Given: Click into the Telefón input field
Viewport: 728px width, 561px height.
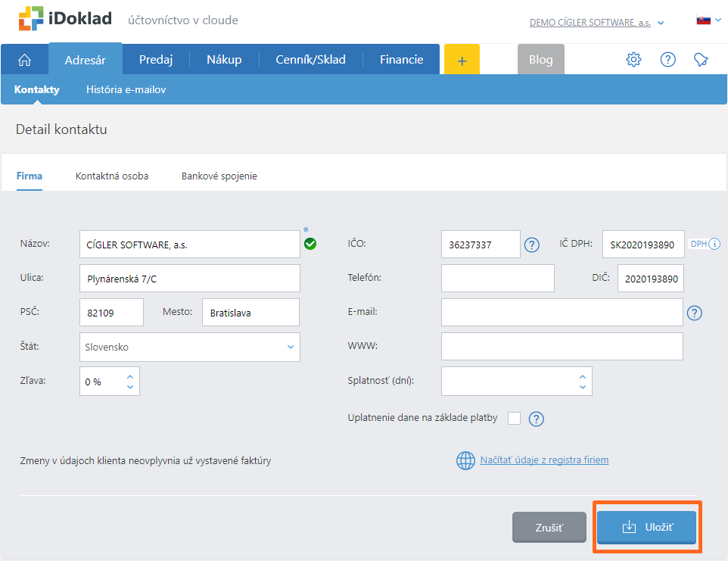Looking at the screenshot, I should [497, 279].
